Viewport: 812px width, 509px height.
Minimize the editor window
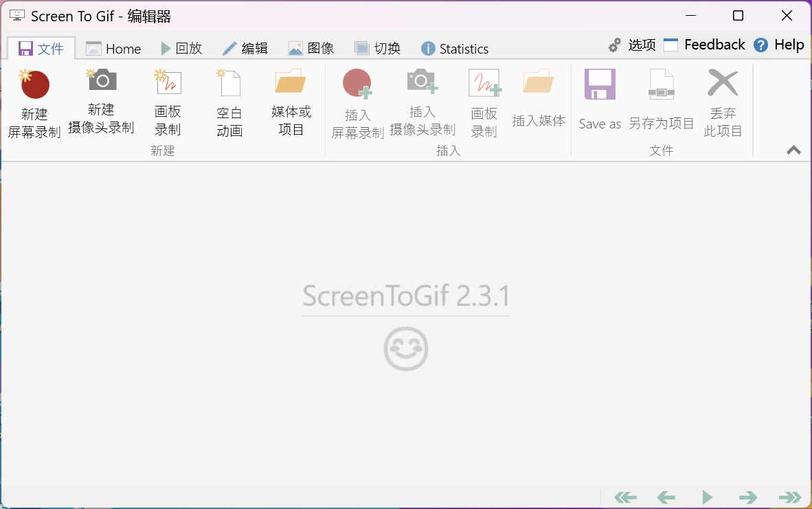point(690,16)
